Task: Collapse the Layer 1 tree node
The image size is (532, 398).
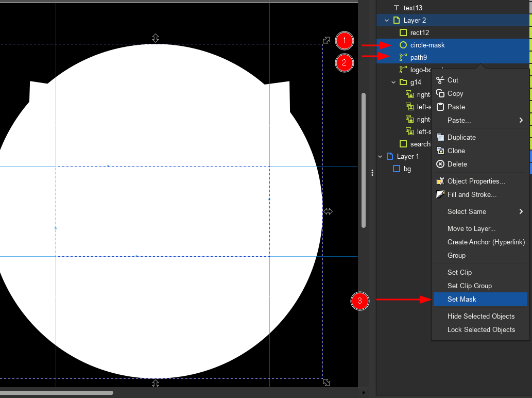Action: point(380,157)
